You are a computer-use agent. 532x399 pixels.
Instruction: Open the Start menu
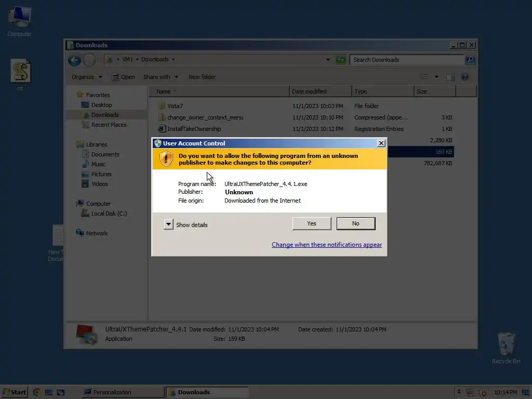click(14, 392)
